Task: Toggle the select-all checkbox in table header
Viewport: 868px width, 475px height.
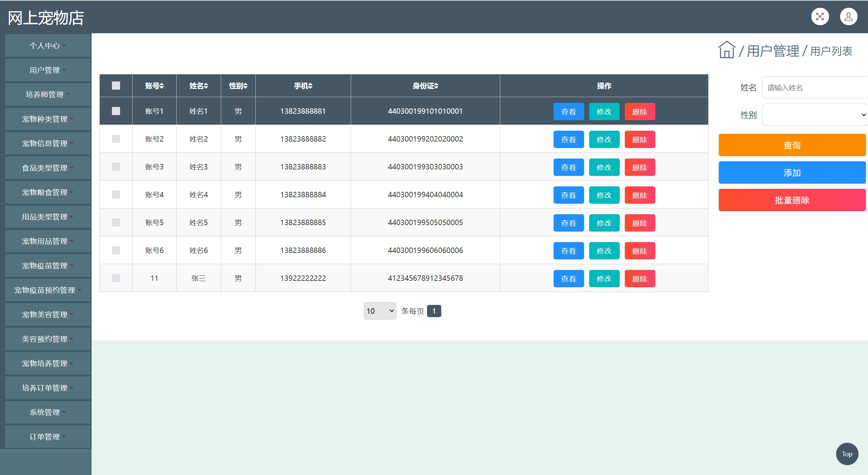Action: click(116, 86)
